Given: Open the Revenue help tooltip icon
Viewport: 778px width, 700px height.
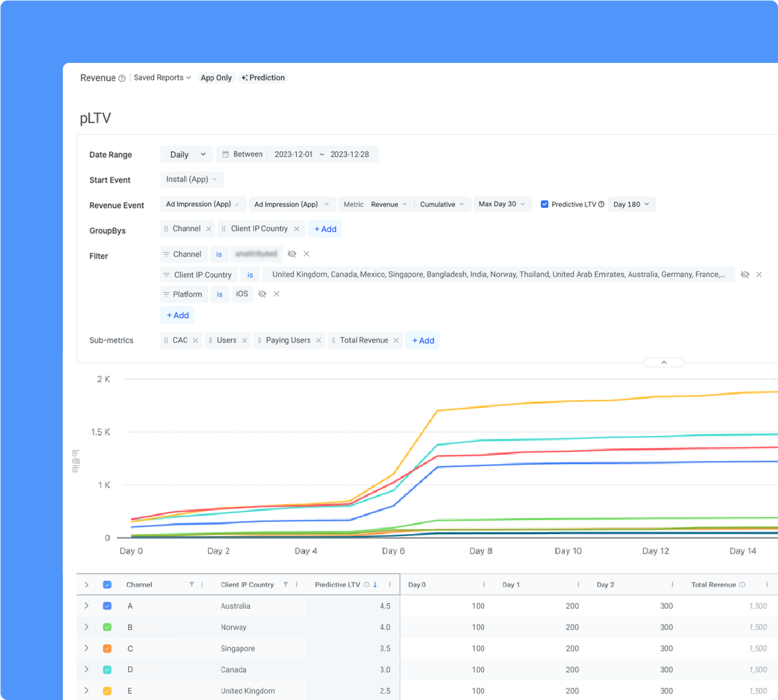Looking at the screenshot, I should [x=122, y=78].
